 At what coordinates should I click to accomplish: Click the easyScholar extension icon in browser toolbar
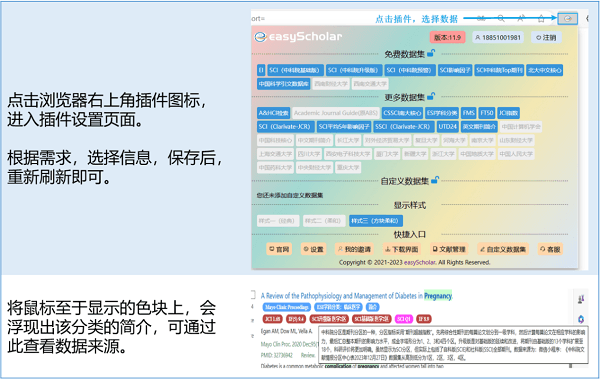tap(567, 18)
